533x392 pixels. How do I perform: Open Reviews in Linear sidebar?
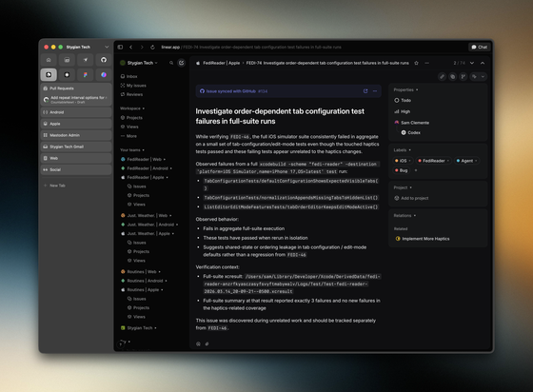click(x=131, y=94)
